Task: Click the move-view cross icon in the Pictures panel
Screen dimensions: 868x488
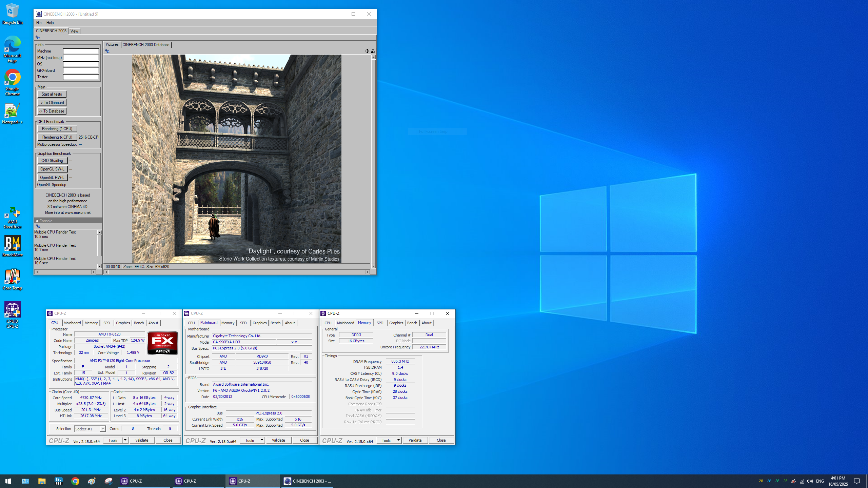Action: 367,51
